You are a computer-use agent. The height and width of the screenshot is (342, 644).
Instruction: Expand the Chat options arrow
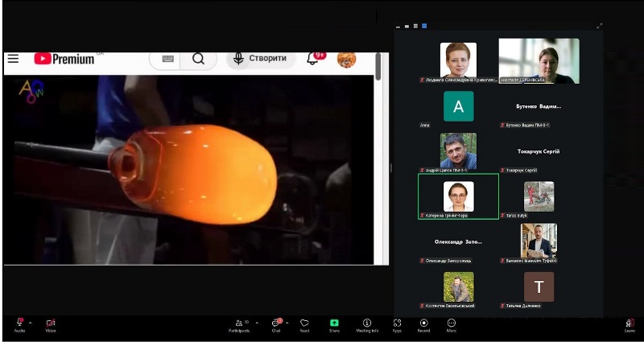coord(287,323)
